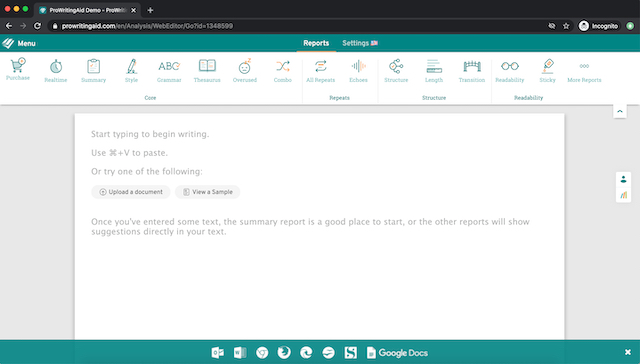This screenshot has width=640, height=364.
Task: Bookmark this page with star icon
Action: (566, 26)
